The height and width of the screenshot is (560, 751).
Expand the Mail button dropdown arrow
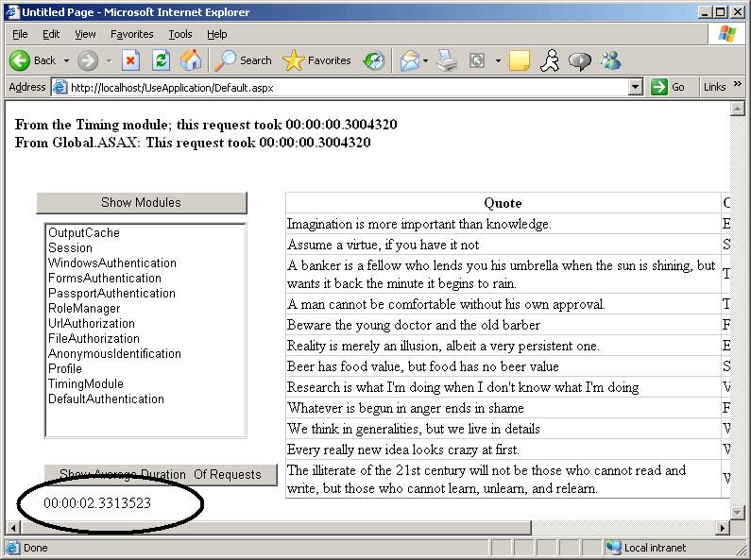click(426, 60)
